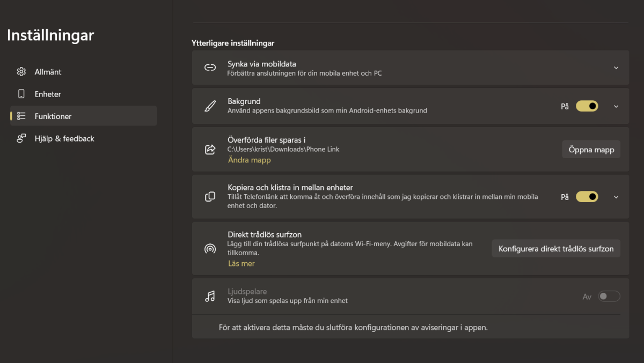Select the Allmänt settings gear icon
Image resolution: width=644 pixels, height=363 pixels.
coord(21,71)
